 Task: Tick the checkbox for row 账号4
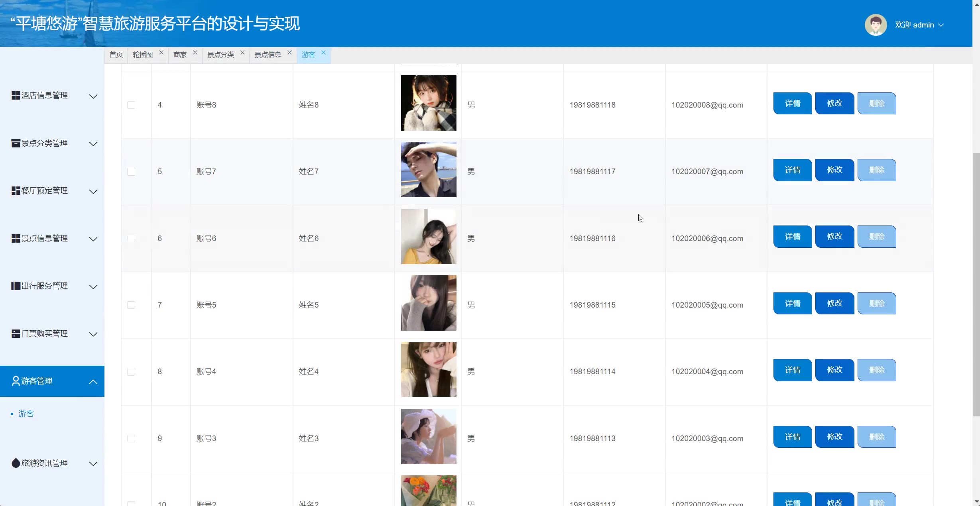(131, 372)
